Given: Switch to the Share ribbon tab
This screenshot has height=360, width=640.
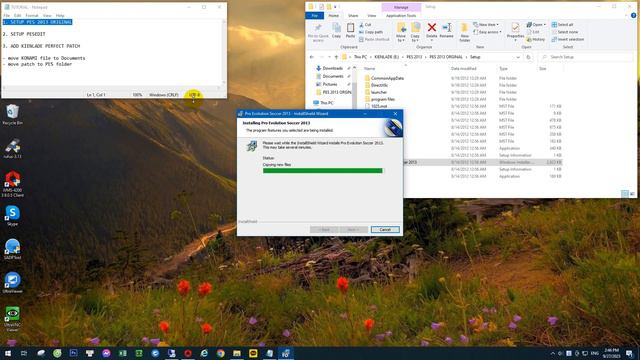Looking at the screenshot, I should 353,16.
